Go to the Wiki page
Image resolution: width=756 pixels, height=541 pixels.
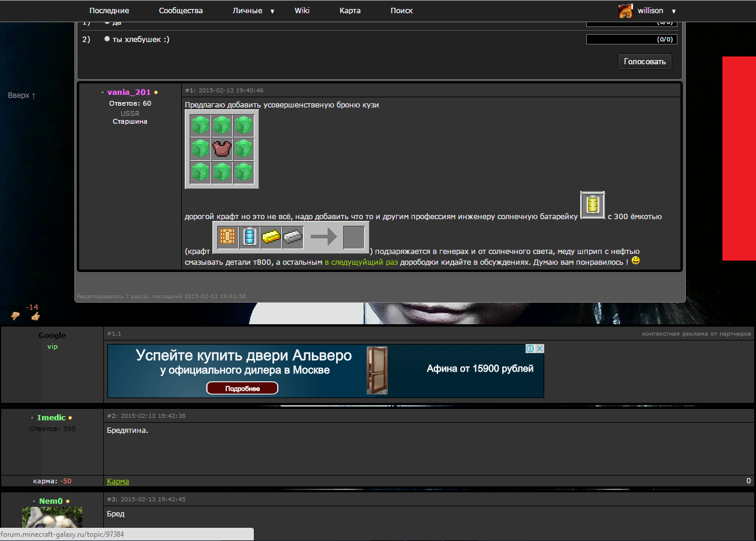(x=302, y=11)
